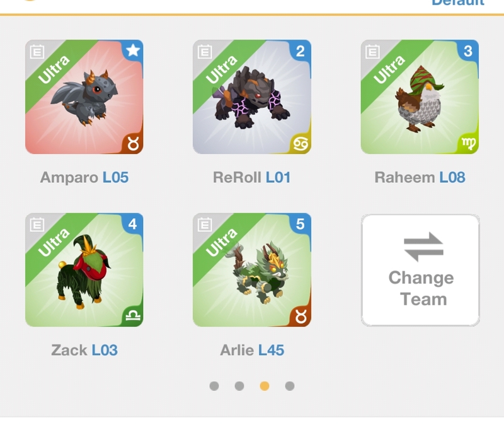Tap Taurus zodiac icon on Arlie card
The width and height of the screenshot is (504, 430).
pos(301,317)
